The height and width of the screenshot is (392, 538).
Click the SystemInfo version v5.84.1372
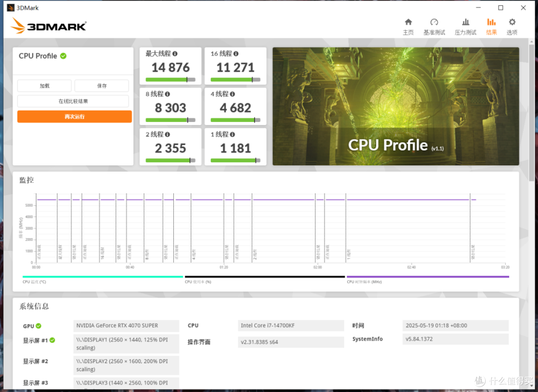tap(456, 339)
